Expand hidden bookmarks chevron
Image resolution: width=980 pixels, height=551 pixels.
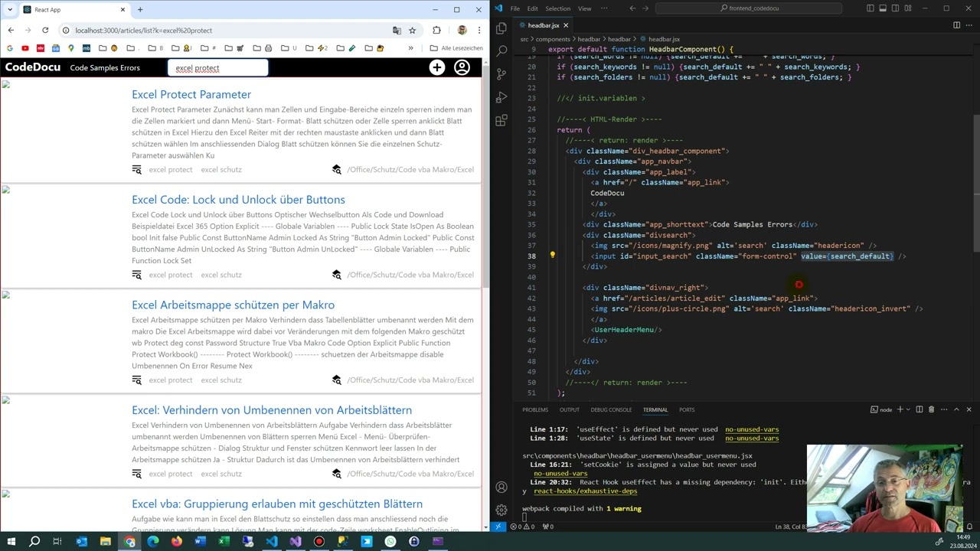click(410, 48)
